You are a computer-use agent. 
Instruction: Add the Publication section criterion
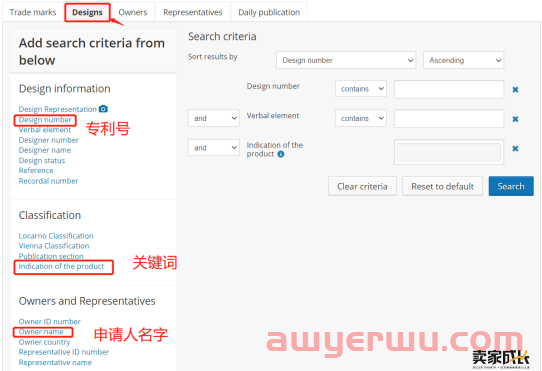[x=51, y=256]
